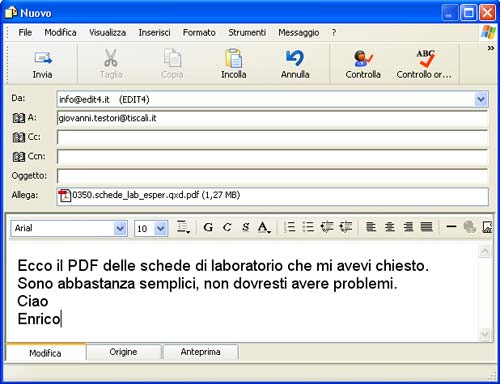Check recipient names with Controlla
This screenshot has width=500, height=384.
[x=363, y=64]
